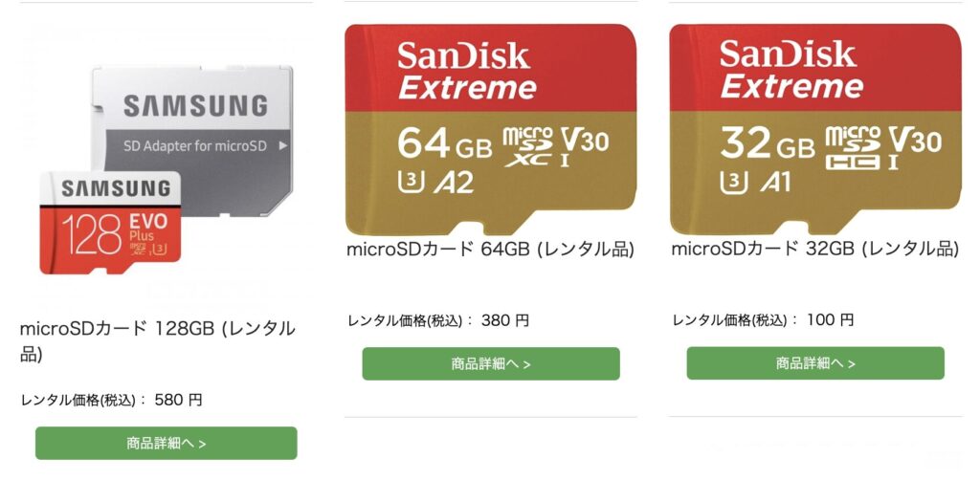Screen dimensions: 980x480
Task: Click the A1 rating icon on 32GB card
Action: coord(775,183)
